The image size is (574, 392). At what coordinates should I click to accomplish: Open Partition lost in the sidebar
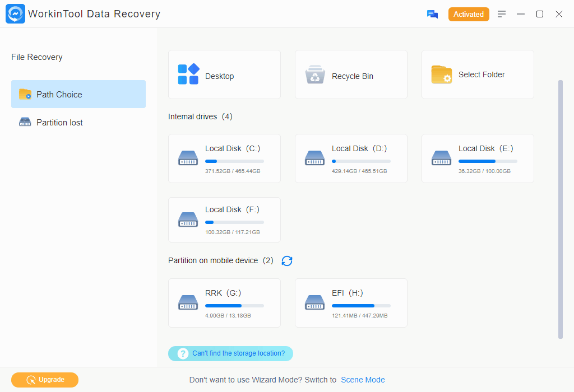coord(59,123)
